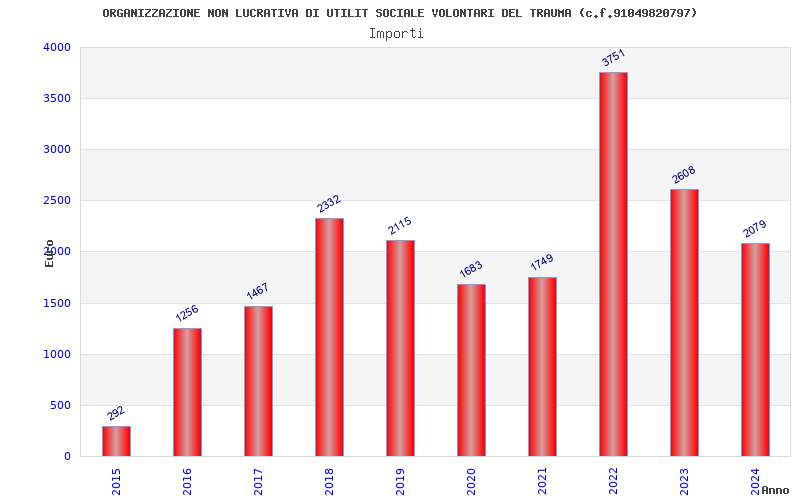The height and width of the screenshot is (500, 800).
Task: Select the 2024 bar showing 2079
Action: click(755, 350)
